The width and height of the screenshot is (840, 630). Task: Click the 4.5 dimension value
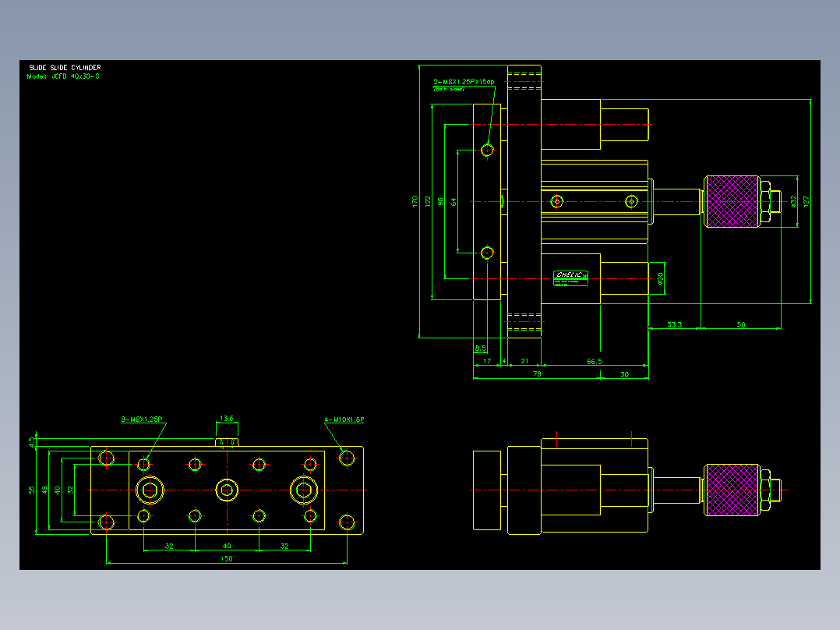(x=32, y=442)
